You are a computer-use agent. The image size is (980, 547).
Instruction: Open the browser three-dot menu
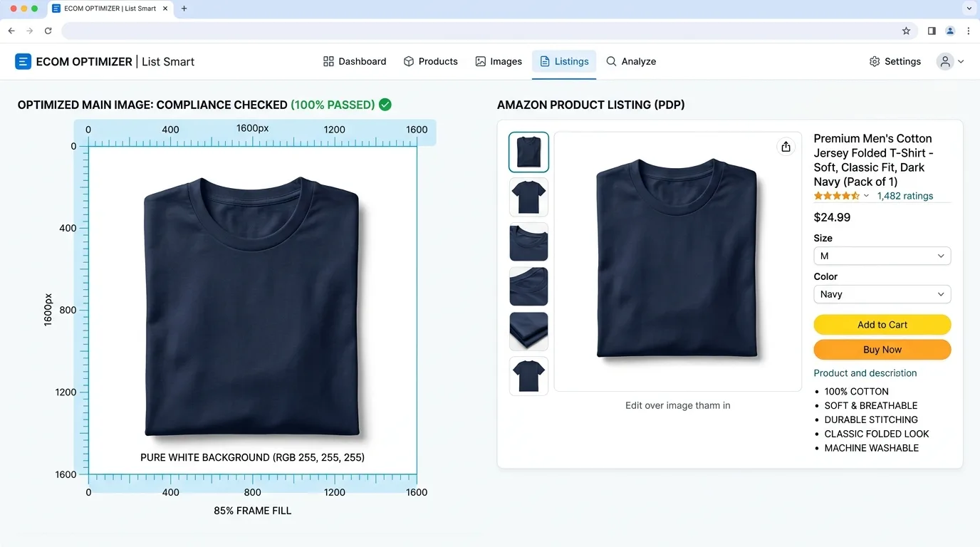point(969,31)
